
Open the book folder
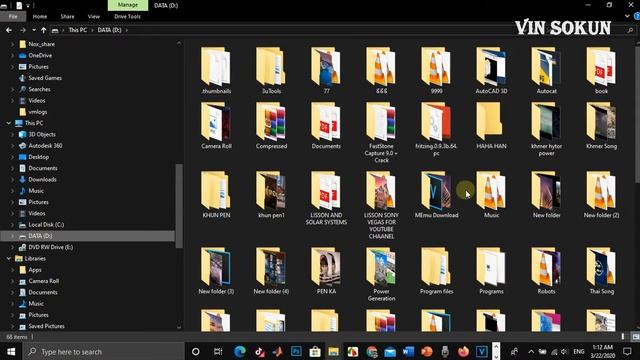point(601,71)
